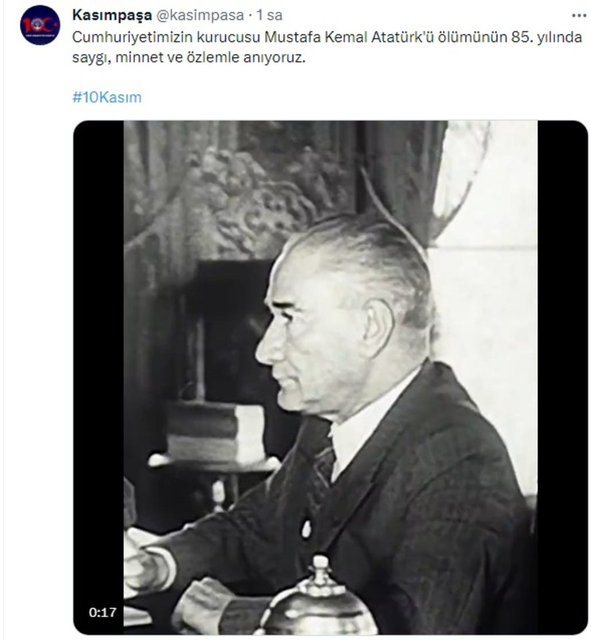591x640 pixels.
Task: Follow the #10Kasım hashtag
Action: pos(107,97)
